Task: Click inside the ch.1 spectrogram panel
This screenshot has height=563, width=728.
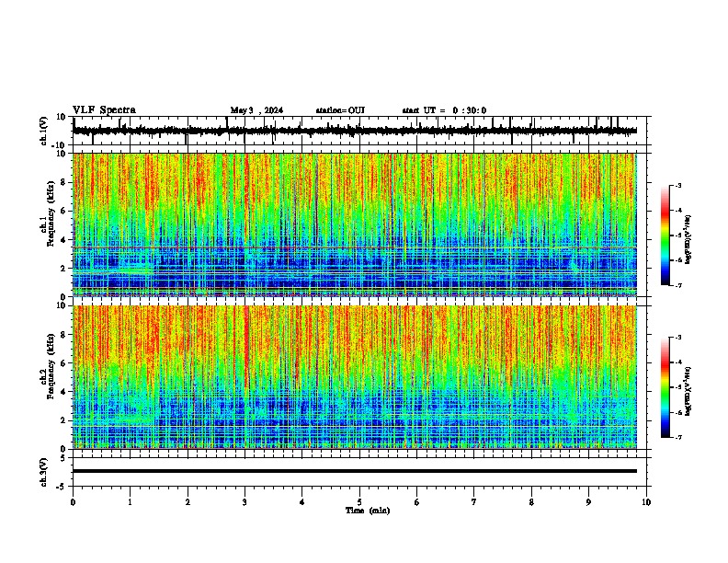Action: [x=355, y=224]
